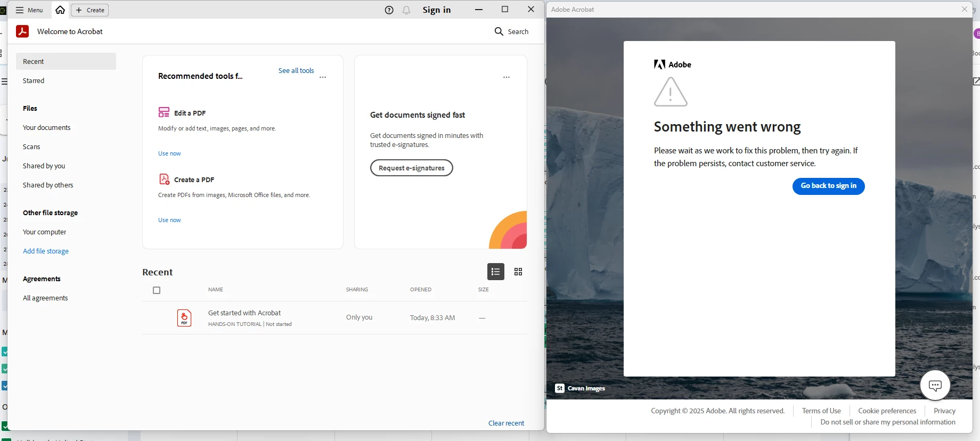The width and height of the screenshot is (980, 441).
Task: Toggle the select-all files checkbox
Action: [157, 290]
